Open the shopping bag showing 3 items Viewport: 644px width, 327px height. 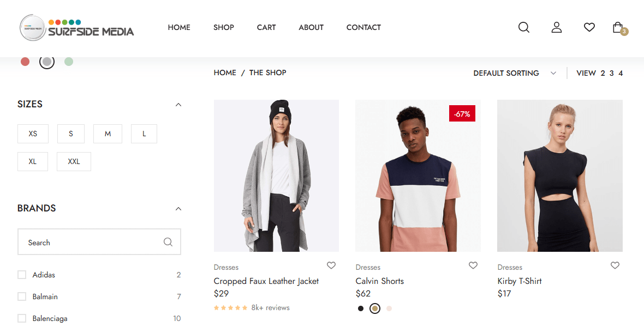618,27
